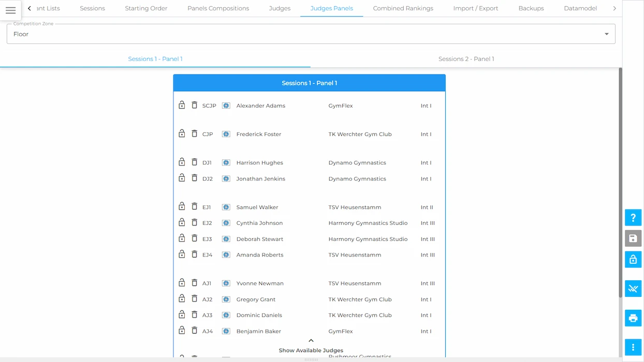644x362 pixels.
Task: Click the double-checkmark button on right sidebar
Action: [633, 289]
